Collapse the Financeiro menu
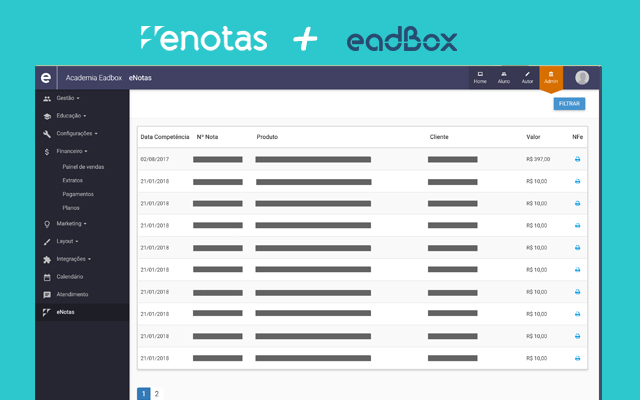Screen dimensions: 640x400 point(72,151)
